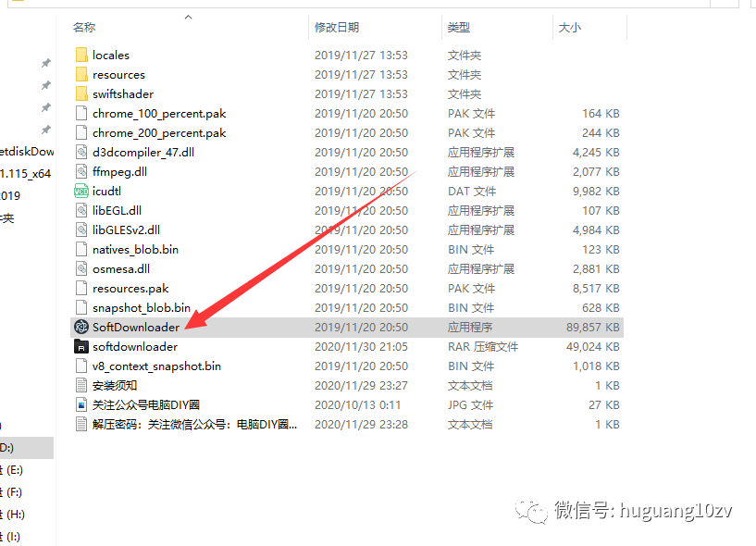Select chrome_200_percent.pak file icon

point(81,132)
